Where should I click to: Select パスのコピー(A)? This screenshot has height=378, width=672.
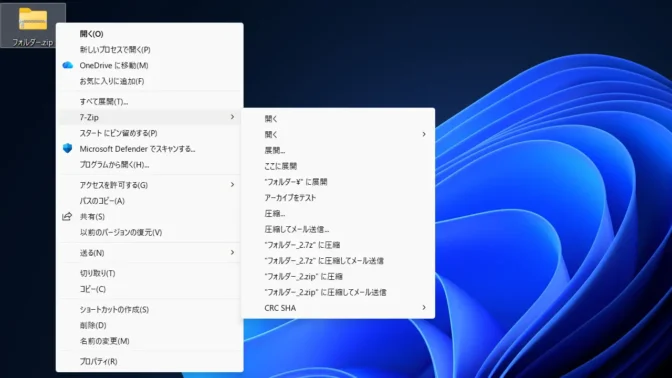(150, 201)
